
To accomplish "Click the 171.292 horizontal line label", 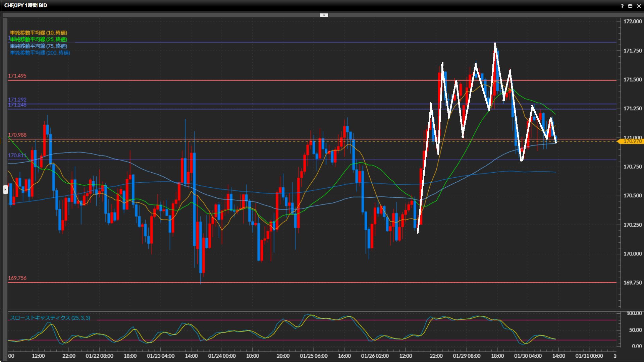I will [17, 100].
